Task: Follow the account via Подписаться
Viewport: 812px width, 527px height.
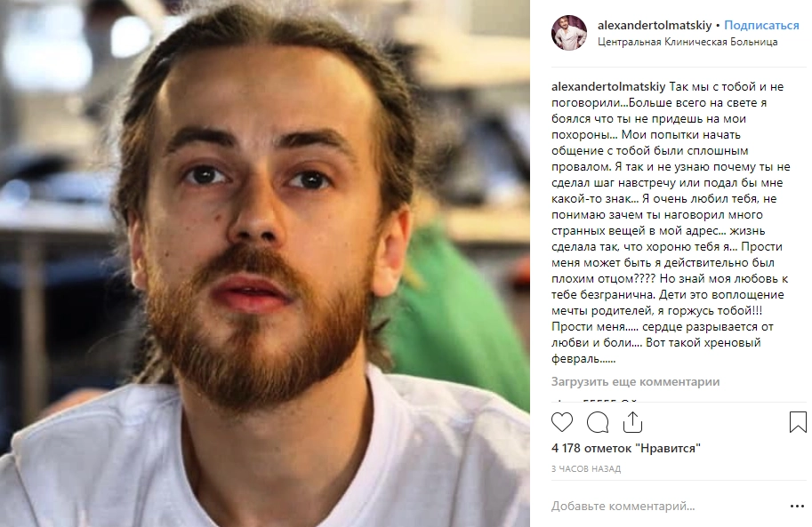Action: point(761,25)
